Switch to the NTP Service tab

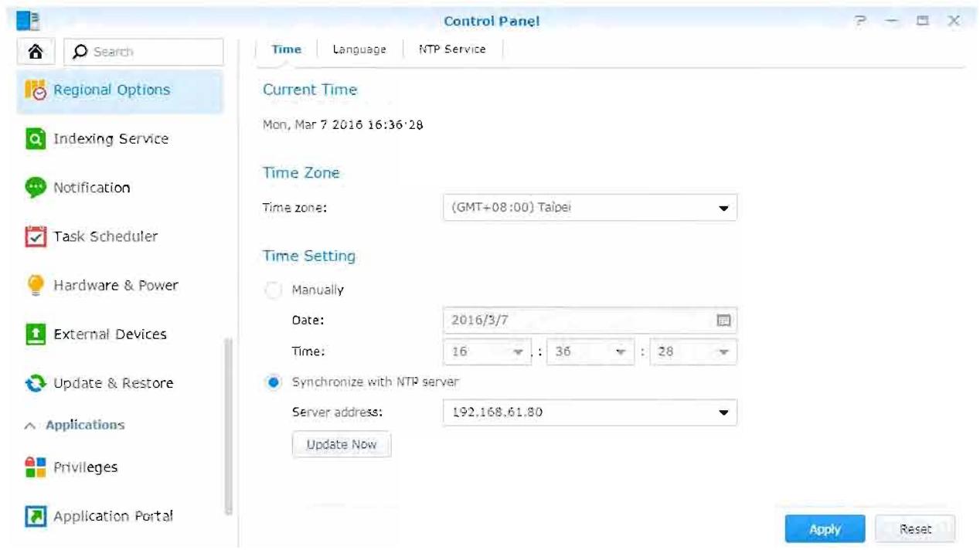click(x=452, y=49)
